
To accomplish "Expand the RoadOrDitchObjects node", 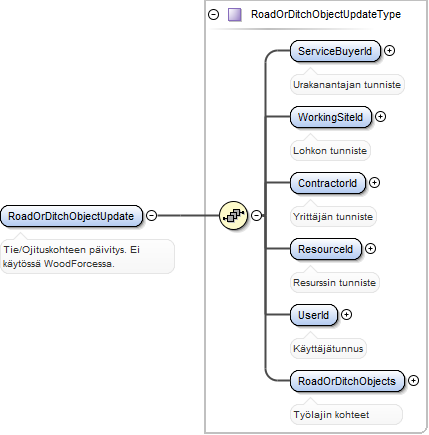I will coord(413,380).
